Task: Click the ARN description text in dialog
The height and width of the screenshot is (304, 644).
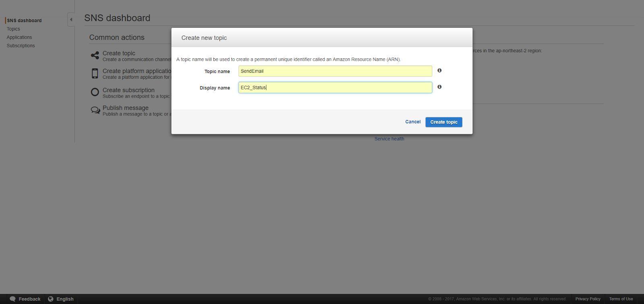Action: (x=289, y=60)
